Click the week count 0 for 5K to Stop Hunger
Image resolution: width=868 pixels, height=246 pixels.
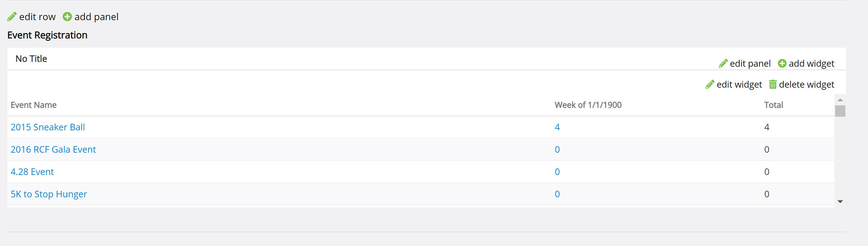[557, 194]
